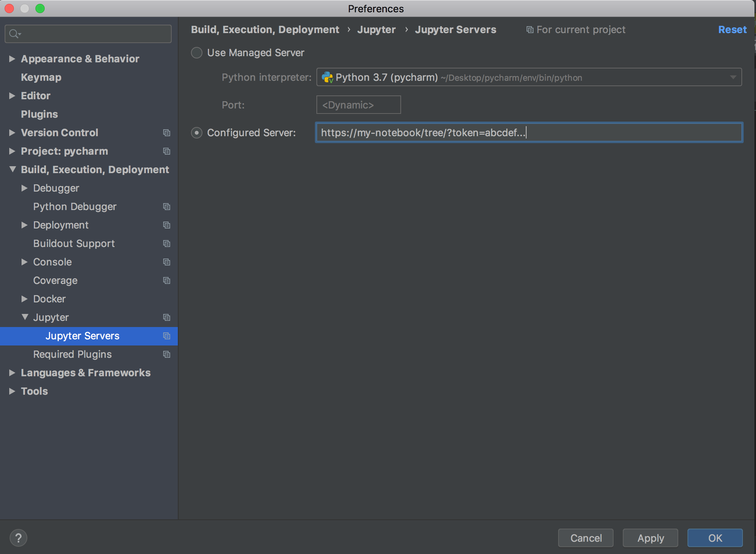
Task: Select Required Plugins in the tree
Action: [72, 354]
